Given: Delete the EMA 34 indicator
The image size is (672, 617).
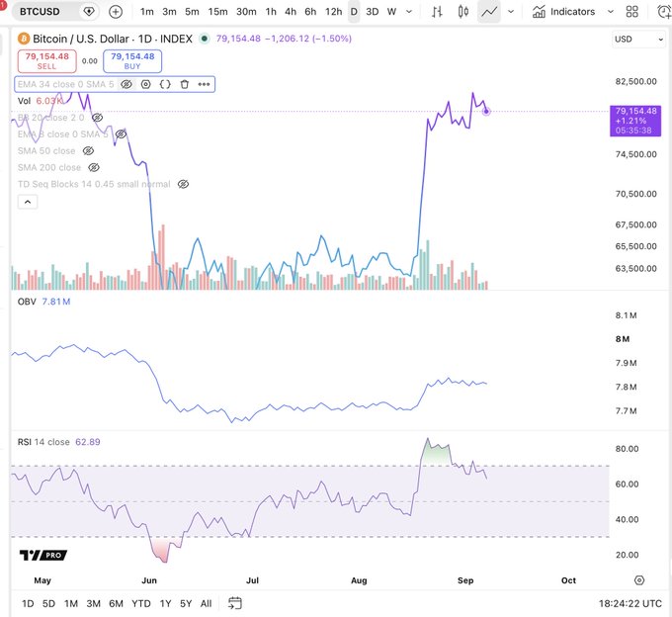Looking at the screenshot, I should pos(184,84).
